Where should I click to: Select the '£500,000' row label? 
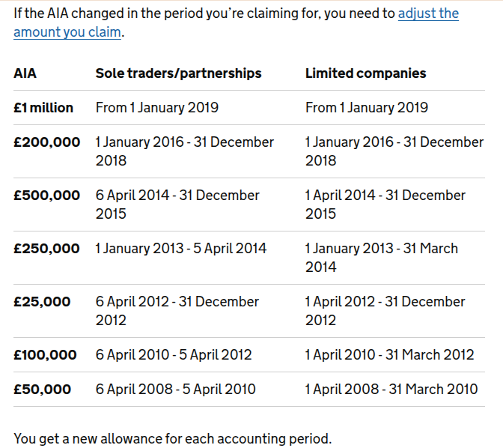(47, 196)
